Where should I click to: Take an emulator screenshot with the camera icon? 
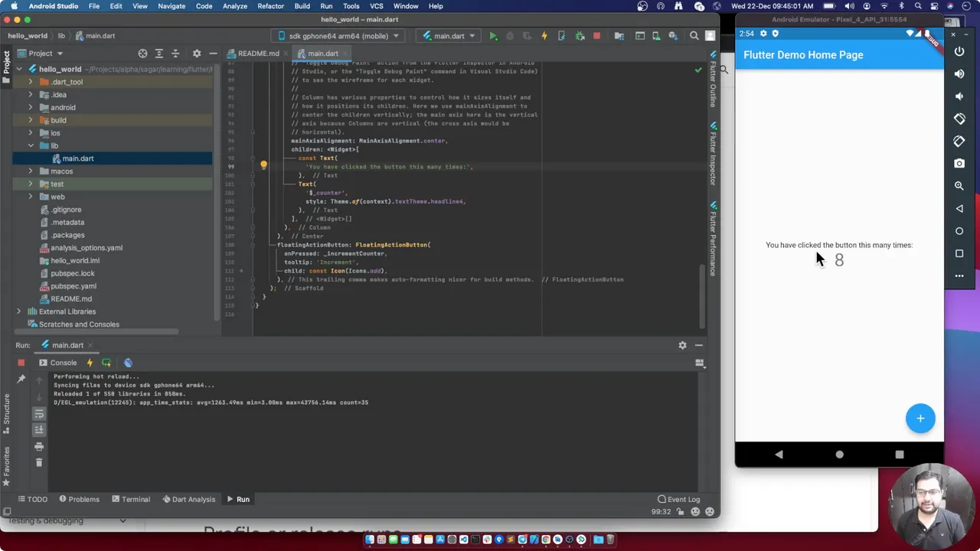959,163
